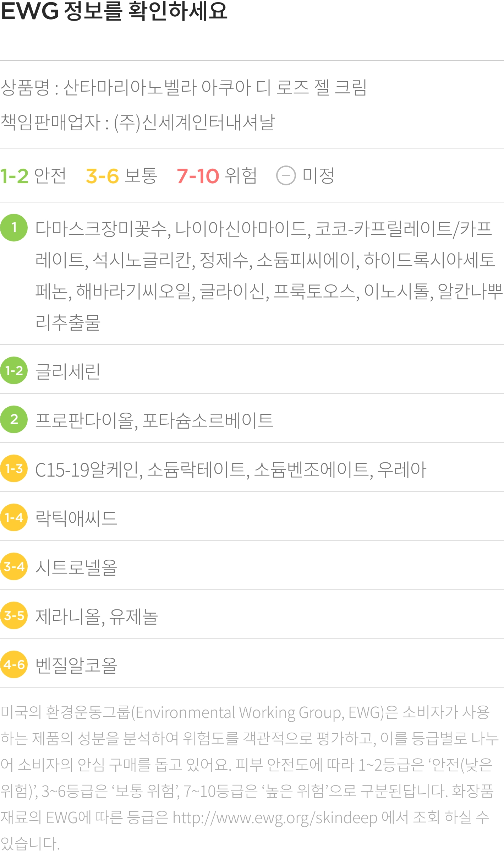
Task: Click the green grade 1 badge
Action: pos(14,228)
